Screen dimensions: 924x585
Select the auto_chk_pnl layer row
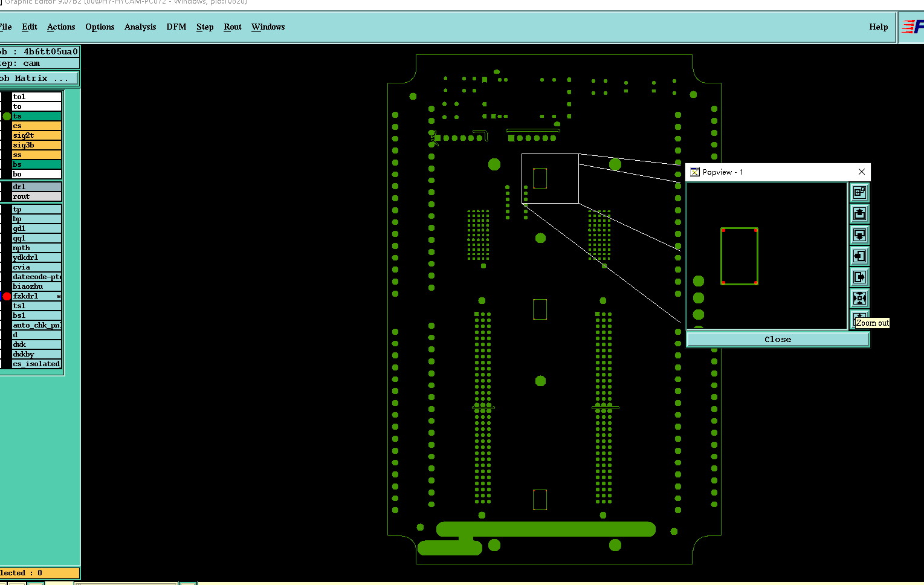coord(37,325)
